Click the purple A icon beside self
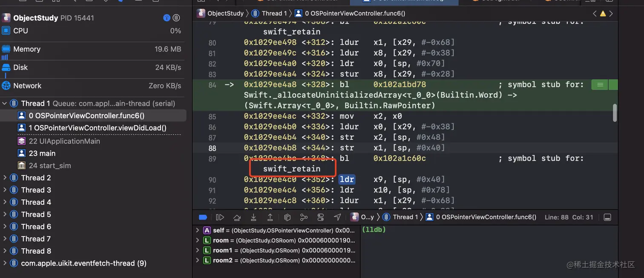Viewport: 644px width, 278px height. (207, 230)
